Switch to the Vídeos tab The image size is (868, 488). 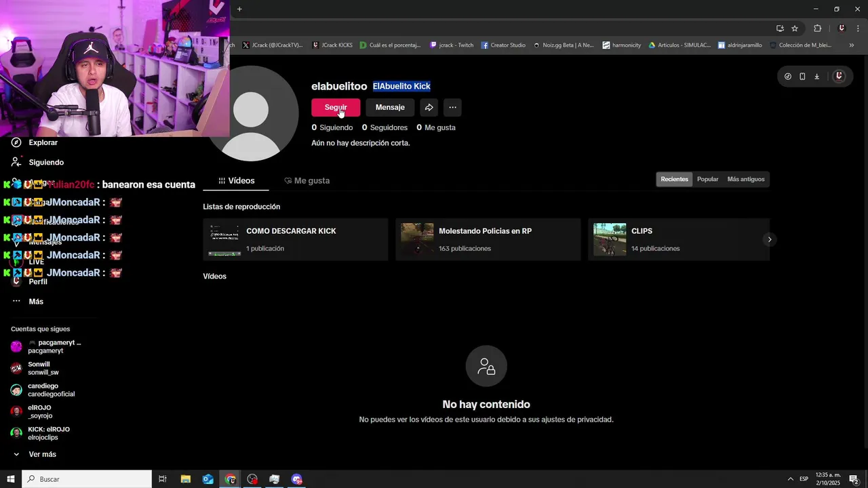[x=236, y=181]
